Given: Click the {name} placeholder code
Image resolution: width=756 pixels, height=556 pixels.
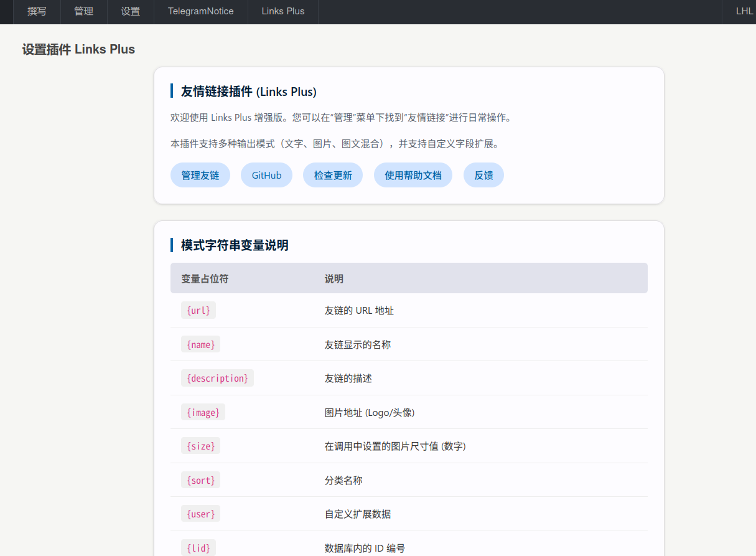Looking at the screenshot, I should coord(200,344).
